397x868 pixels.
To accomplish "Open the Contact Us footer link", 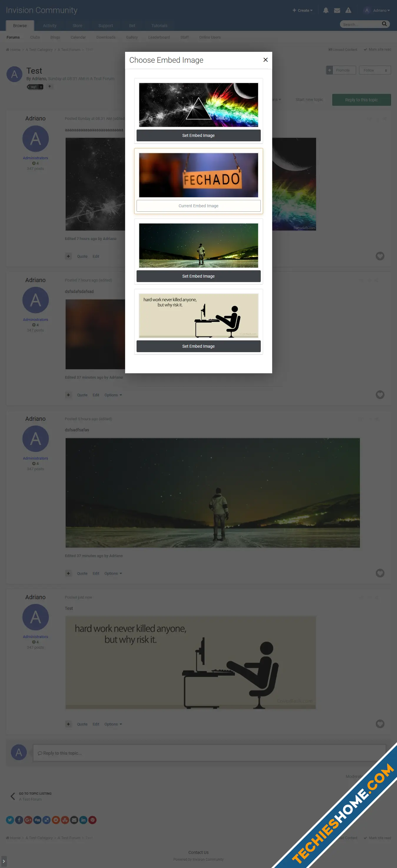I will click(198, 852).
